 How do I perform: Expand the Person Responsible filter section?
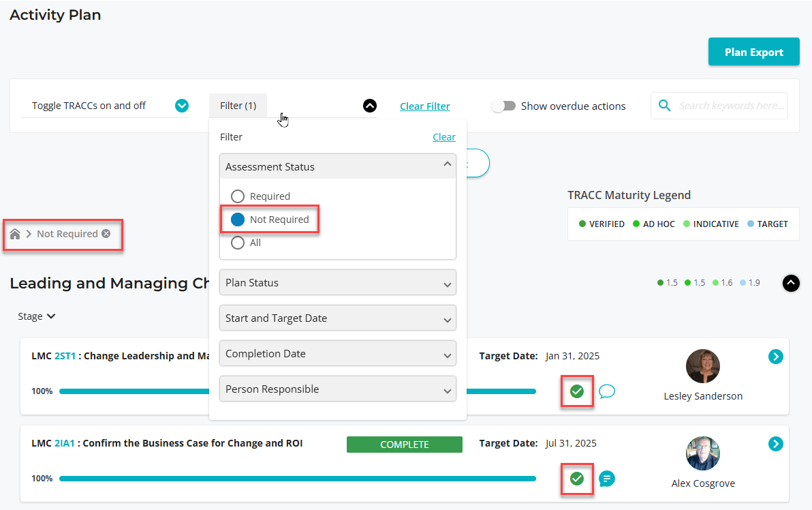pyautogui.click(x=338, y=389)
